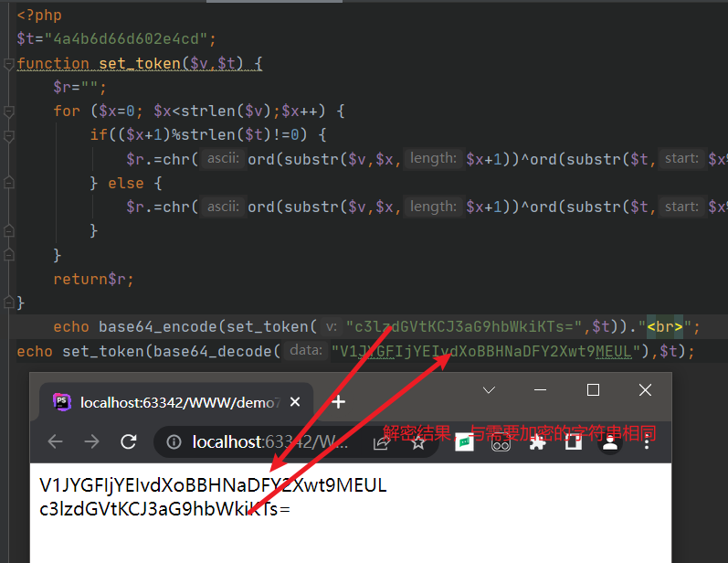The width and height of the screenshot is (728, 563).
Task: Click the c3lzdGVtKCJ3aG9hbWkiKTs= output line in browser
Action: (164, 510)
